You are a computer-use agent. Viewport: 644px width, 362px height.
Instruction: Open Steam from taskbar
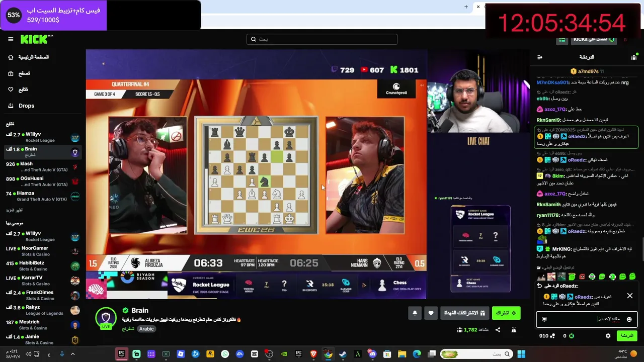[343, 354]
